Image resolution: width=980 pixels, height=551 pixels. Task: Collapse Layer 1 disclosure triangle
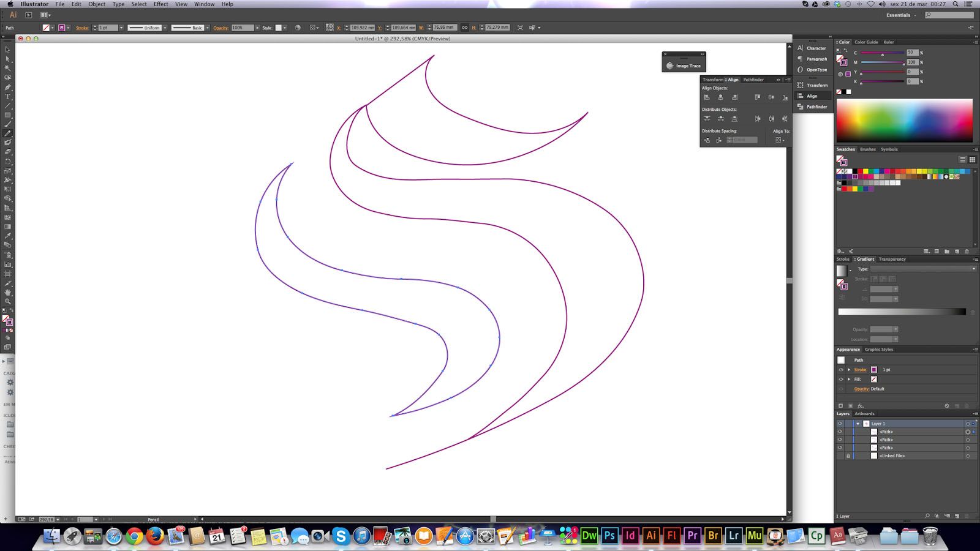(858, 424)
